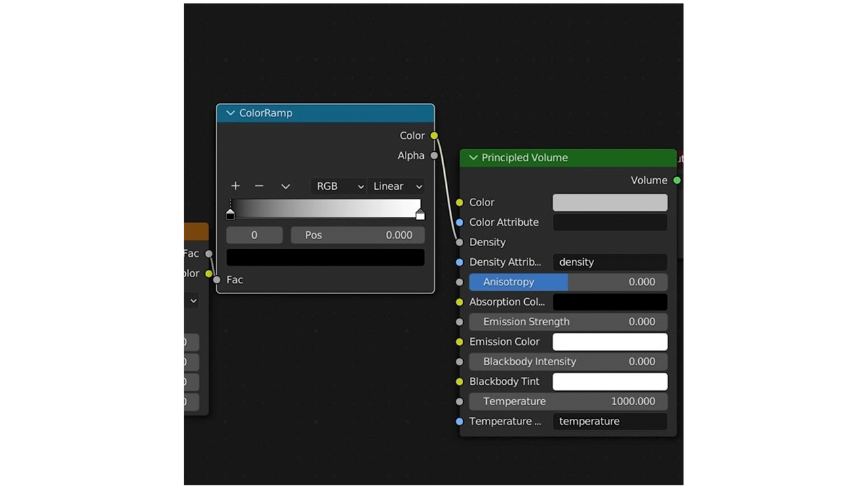The height and width of the screenshot is (488, 868).
Task: Click the active stop index field 0
Action: [254, 235]
